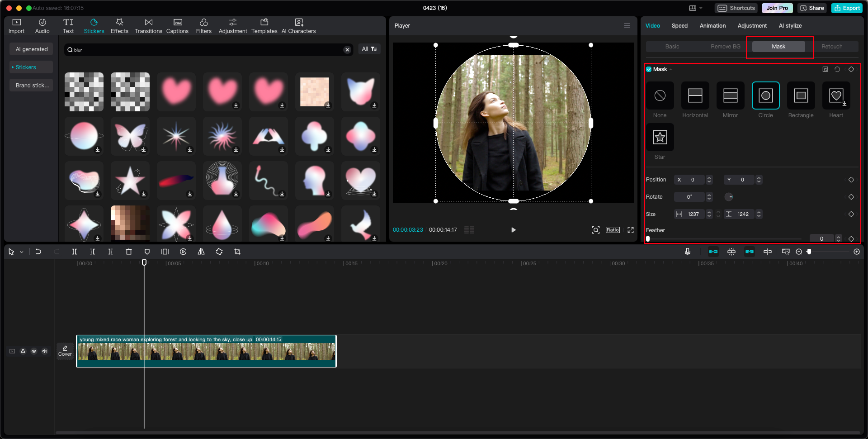Select the Star mask shape
868x439 pixels.
point(660,137)
